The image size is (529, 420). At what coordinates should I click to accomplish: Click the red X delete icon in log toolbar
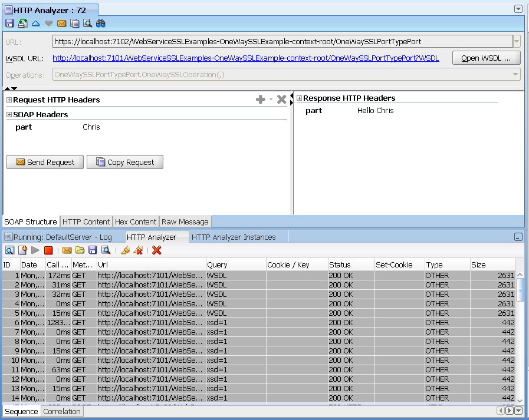tap(156, 250)
